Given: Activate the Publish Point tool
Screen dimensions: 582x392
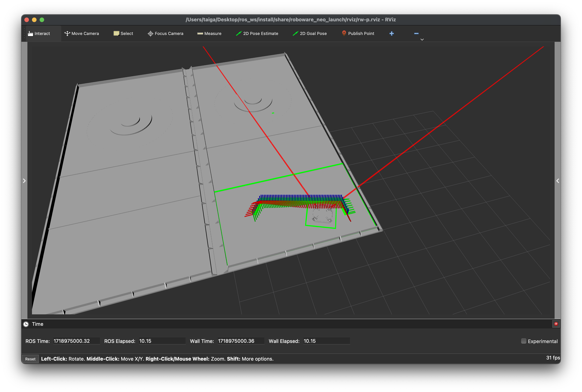Looking at the screenshot, I should tap(358, 33).
